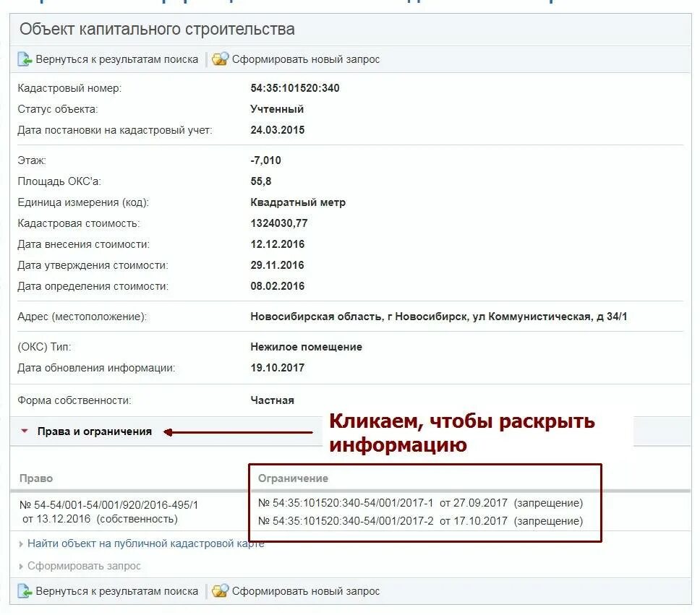Click the cadastral number 54:35:101520:340
This screenshot has height=615, width=700.
point(294,88)
